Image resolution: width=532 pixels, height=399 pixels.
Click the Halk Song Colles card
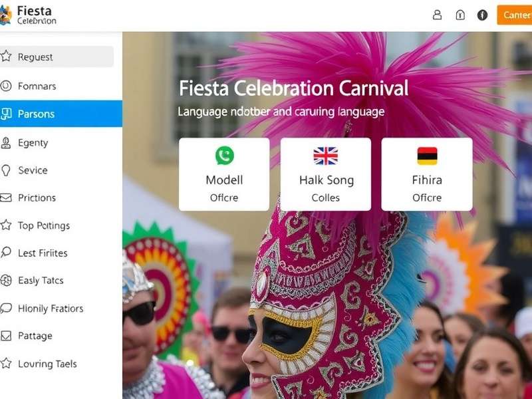tap(325, 173)
